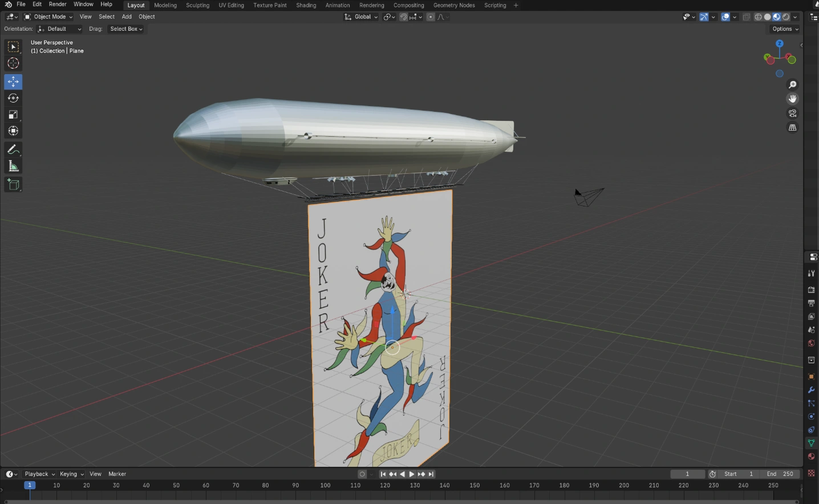Expand the Options dropdown
819x504 pixels.
pos(785,29)
